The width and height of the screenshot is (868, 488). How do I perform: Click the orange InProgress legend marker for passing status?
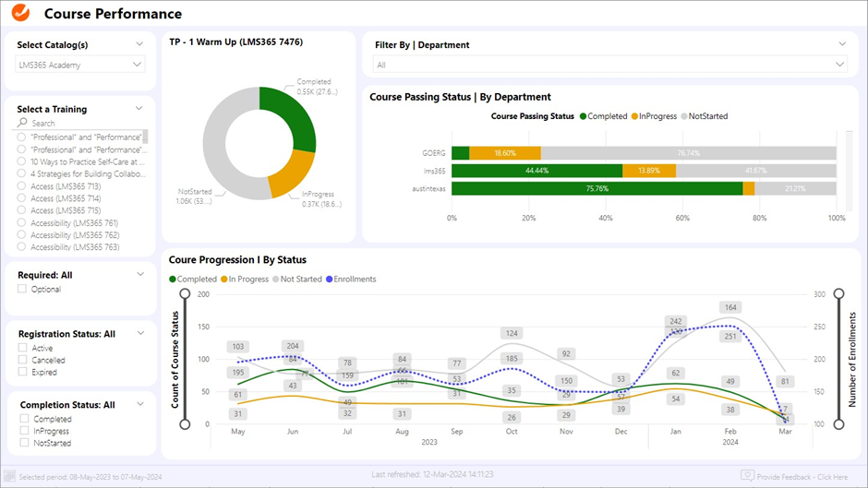(636, 116)
